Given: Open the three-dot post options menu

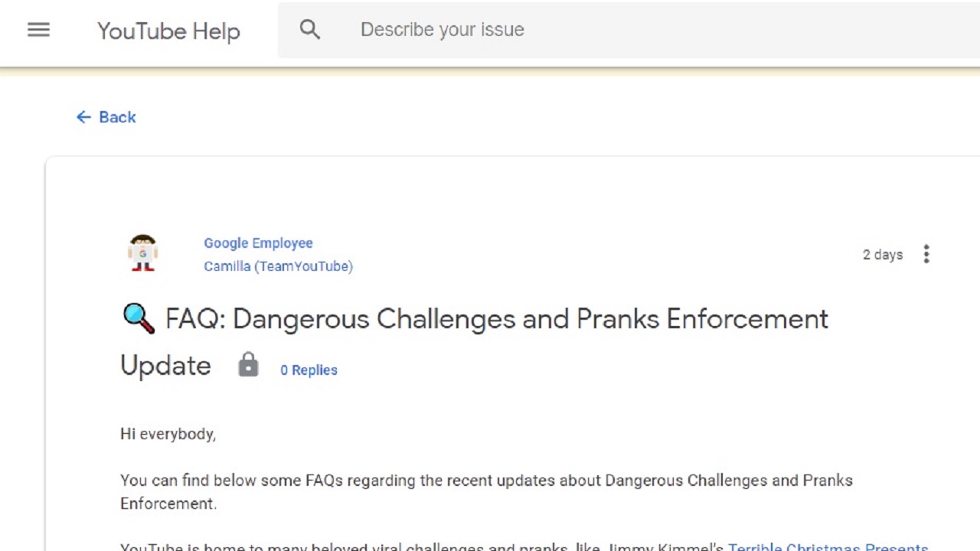Looking at the screenshot, I should (926, 254).
